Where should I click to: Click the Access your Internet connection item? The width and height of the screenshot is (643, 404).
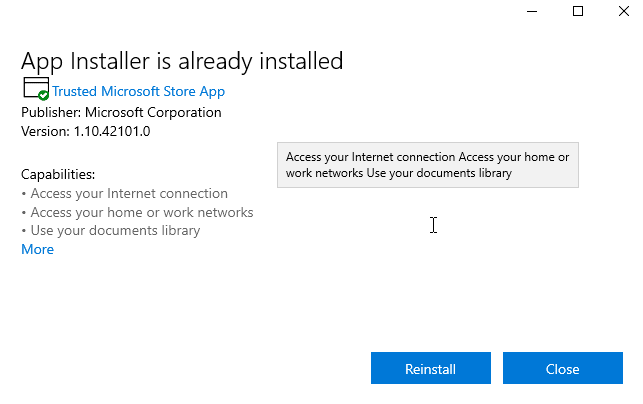pos(129,193)
